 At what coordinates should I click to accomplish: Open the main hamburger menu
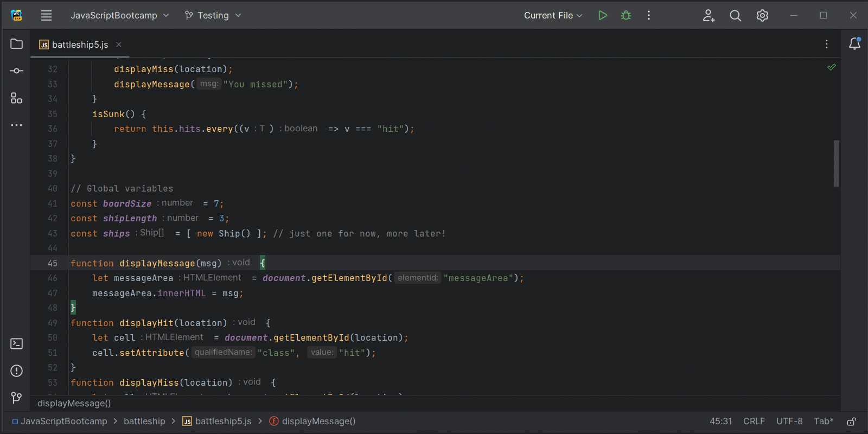pos(46,15)
